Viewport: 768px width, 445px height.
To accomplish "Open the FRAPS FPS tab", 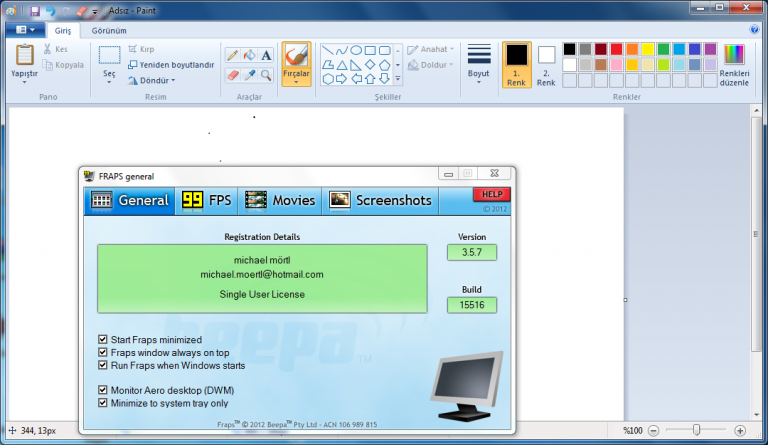I will (206, 201).
